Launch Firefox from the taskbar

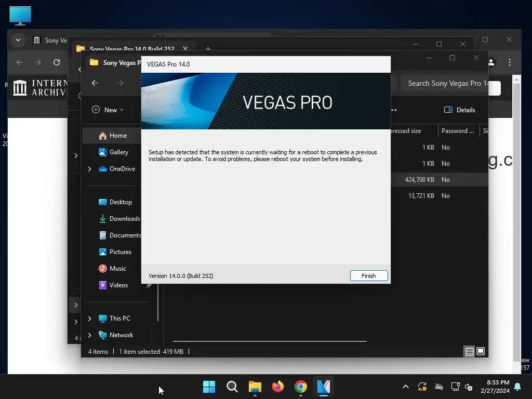pyautogui.click(x=278, y=387)
